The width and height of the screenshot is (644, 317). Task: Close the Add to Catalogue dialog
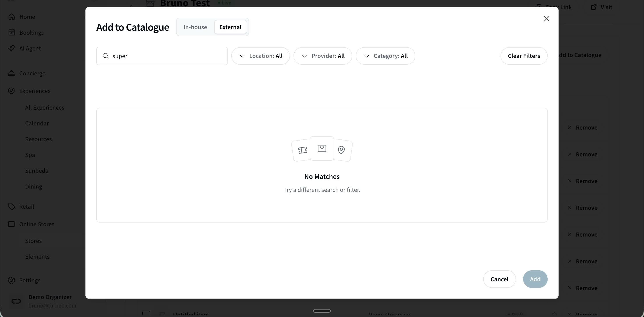(x=547, y=19)
